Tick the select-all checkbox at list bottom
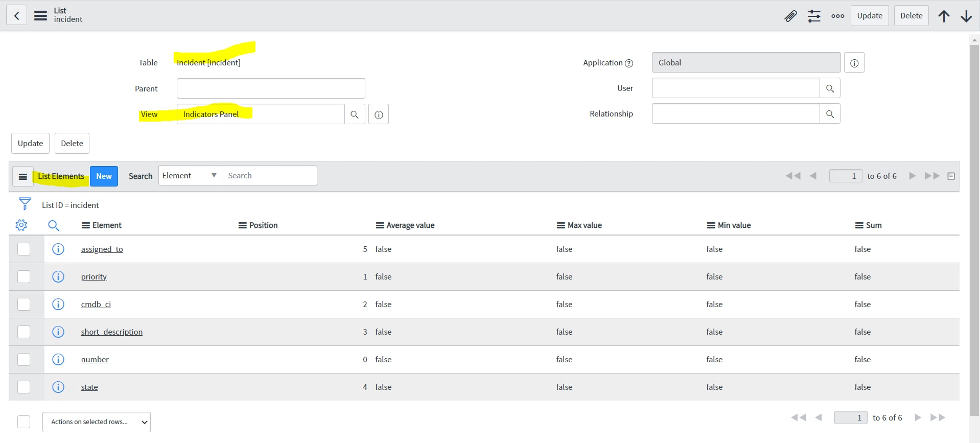Screen dimensions: 980x443 coord(24,422)
